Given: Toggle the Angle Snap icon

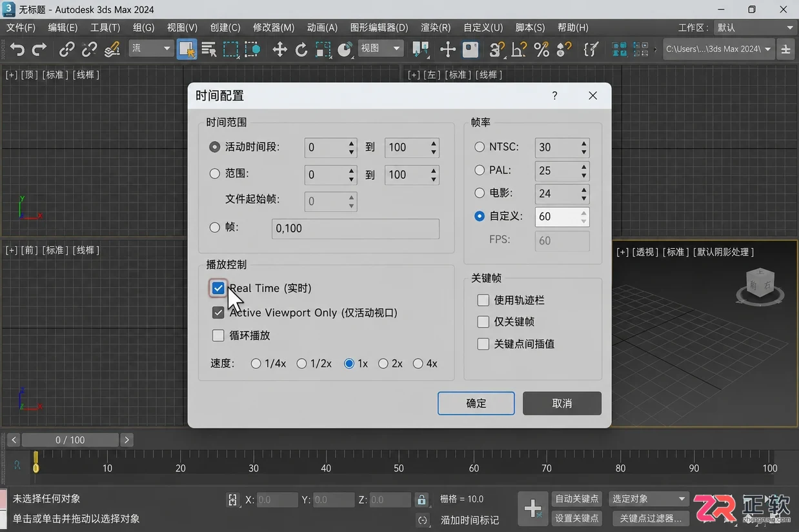Looking at the screenshot, I should point(519,50).
